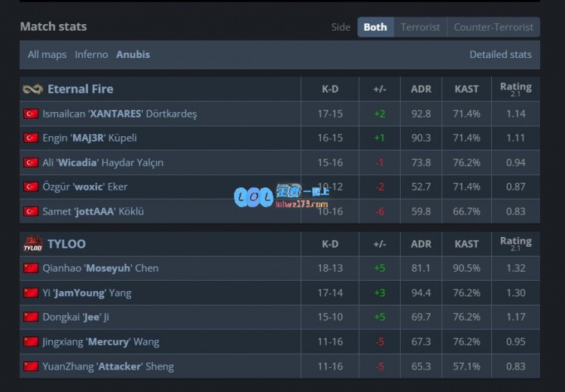This screenshot has height=392, width=565.
Task: Click the Turkish flag beside jottAAA
Action: [x=31, y=211]
